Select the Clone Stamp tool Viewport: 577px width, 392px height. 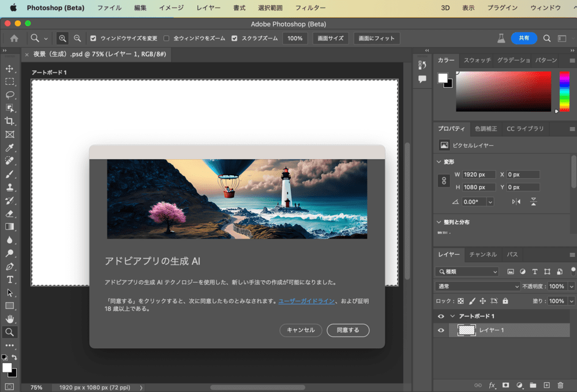[10, 187]
